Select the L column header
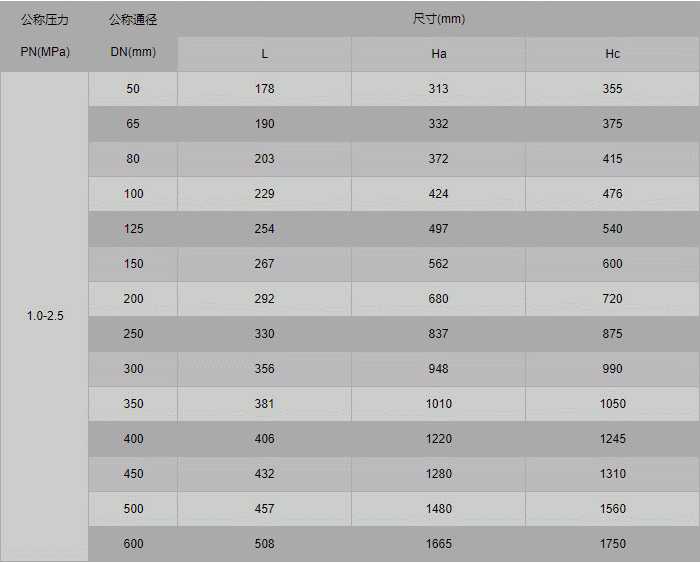The image size is (700, 563). (x=264, y=54)
